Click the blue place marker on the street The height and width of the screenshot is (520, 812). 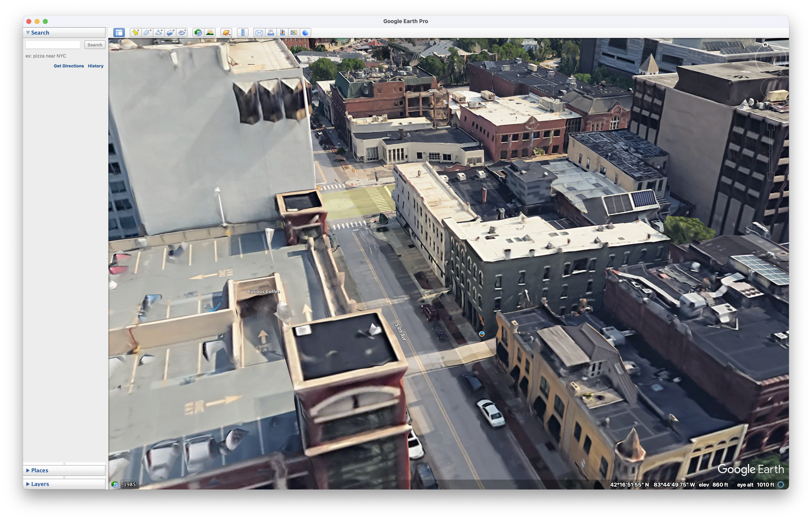point(482,334)
